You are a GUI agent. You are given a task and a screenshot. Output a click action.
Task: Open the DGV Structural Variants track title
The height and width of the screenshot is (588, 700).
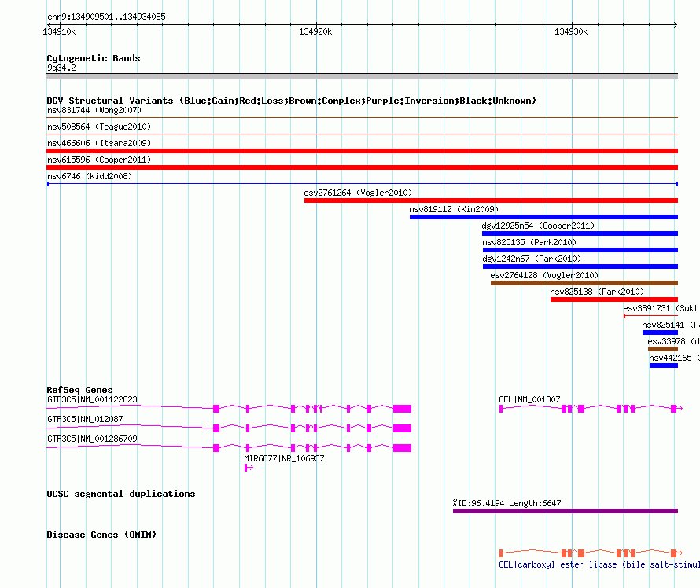pos(291,101)
